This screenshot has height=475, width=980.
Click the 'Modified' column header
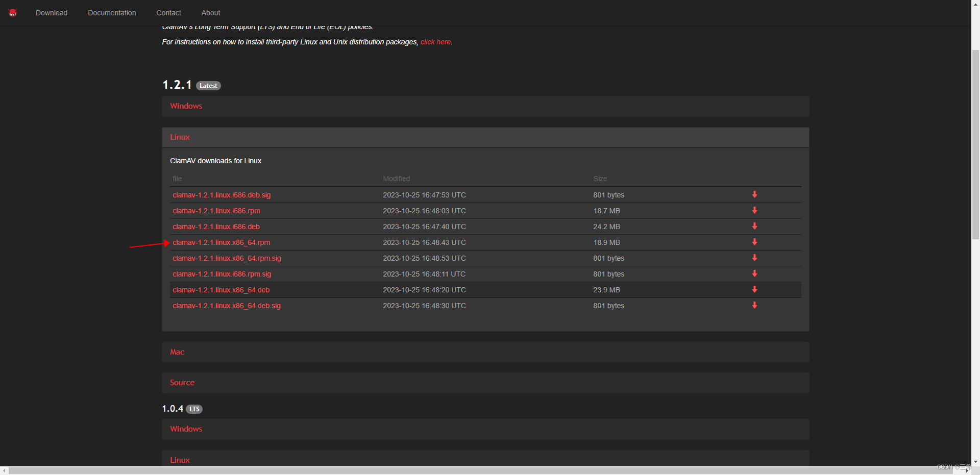(397, 179)
